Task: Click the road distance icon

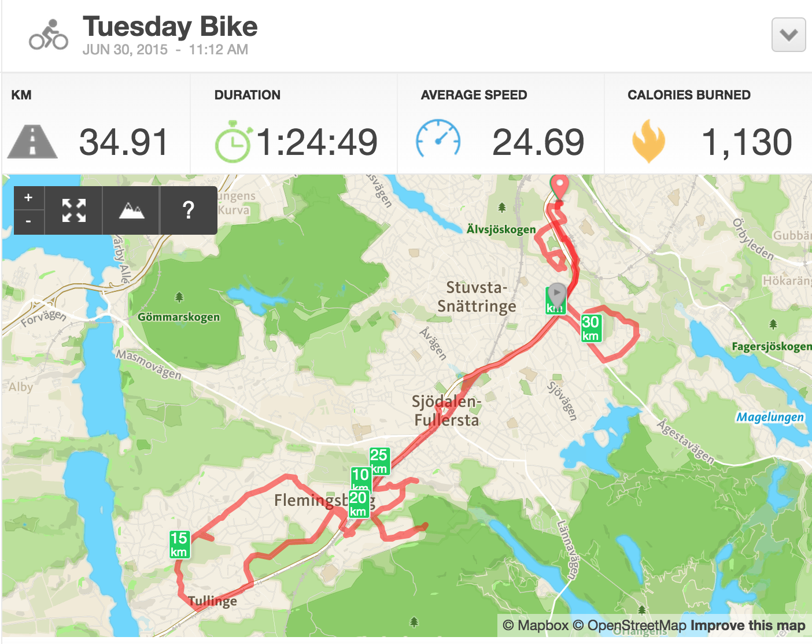Action: [32, 142]
